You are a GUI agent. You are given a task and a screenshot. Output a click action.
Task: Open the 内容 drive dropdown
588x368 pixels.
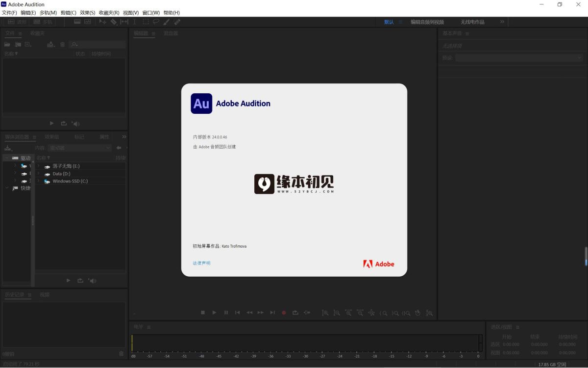[x=80, y=148]
